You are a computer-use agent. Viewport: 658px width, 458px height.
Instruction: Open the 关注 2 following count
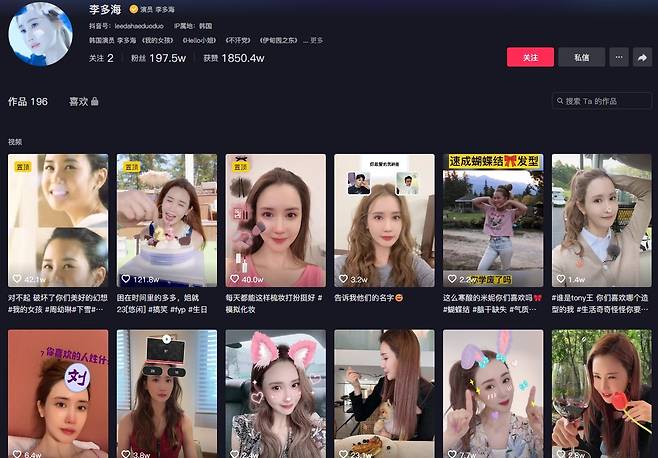click(101, 58)
